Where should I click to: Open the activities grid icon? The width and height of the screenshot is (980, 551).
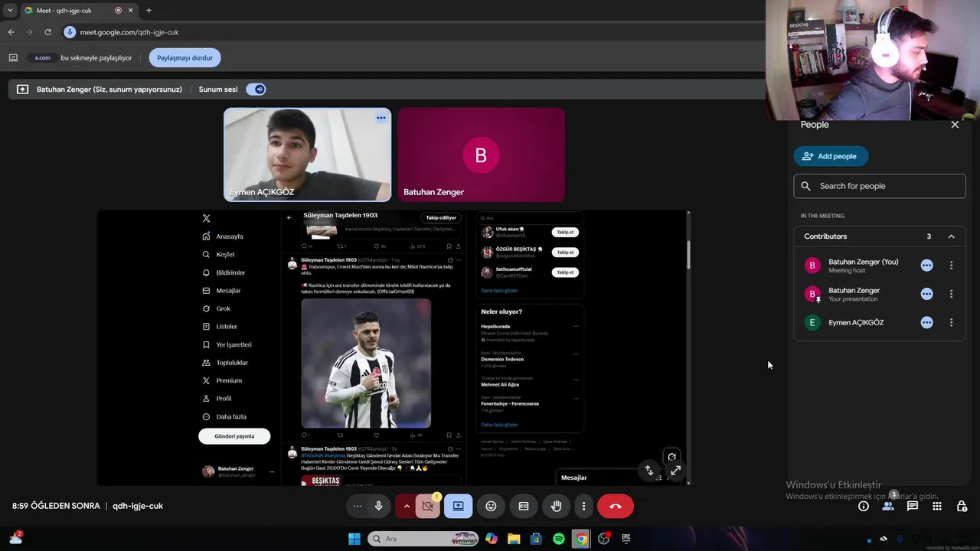tap(937, 506)
